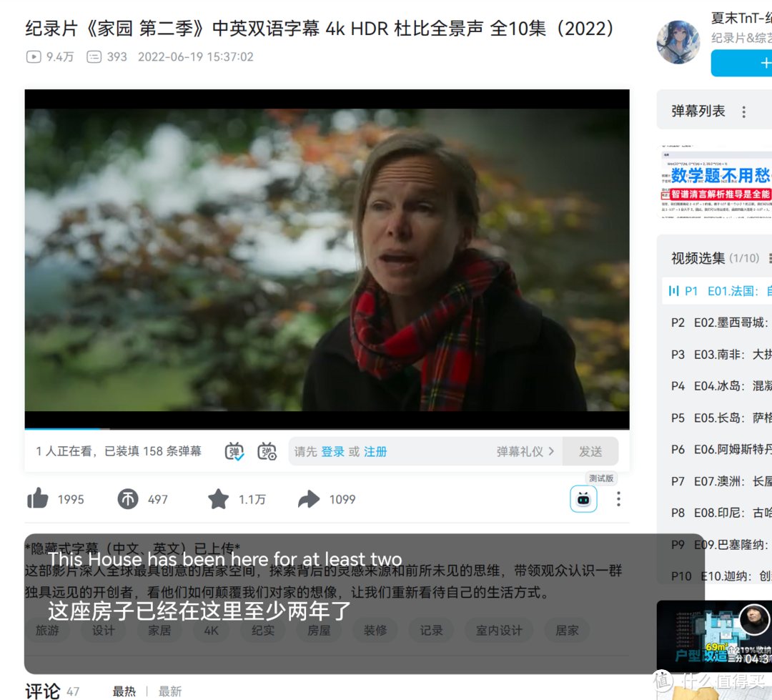Toggle danmaku display on or off

(234, 451)
